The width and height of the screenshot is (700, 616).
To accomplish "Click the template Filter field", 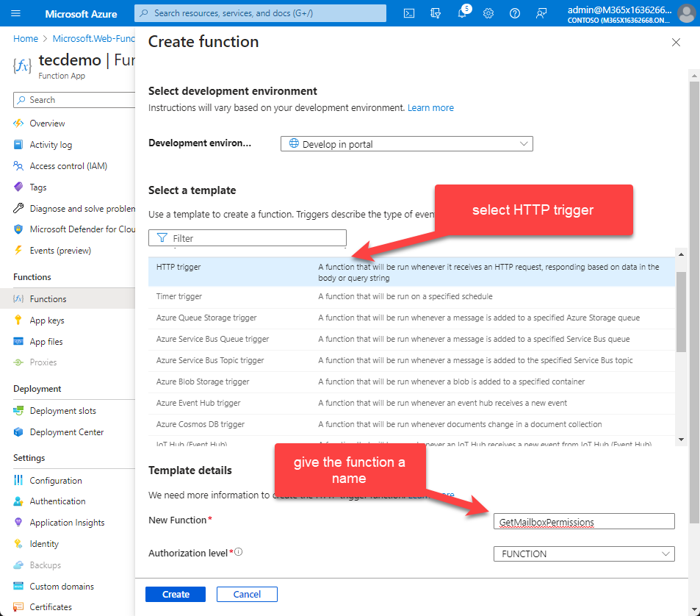I will (248, 237).
